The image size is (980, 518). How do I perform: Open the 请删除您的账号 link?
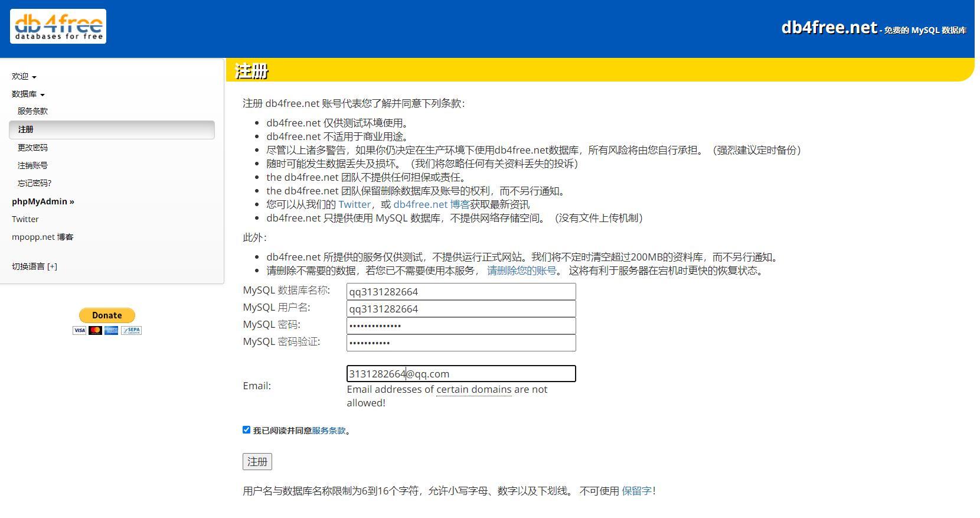[x=522, y=271]
